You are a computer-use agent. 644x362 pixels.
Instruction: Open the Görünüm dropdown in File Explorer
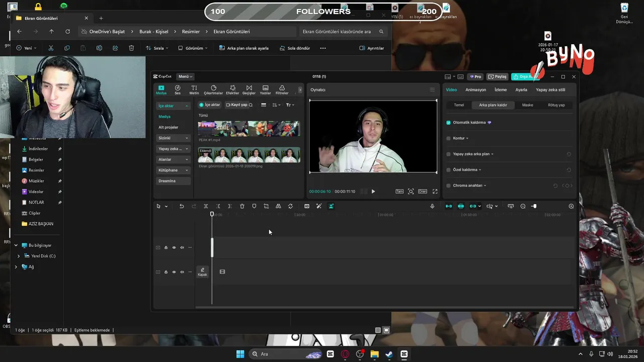point(193,48)
